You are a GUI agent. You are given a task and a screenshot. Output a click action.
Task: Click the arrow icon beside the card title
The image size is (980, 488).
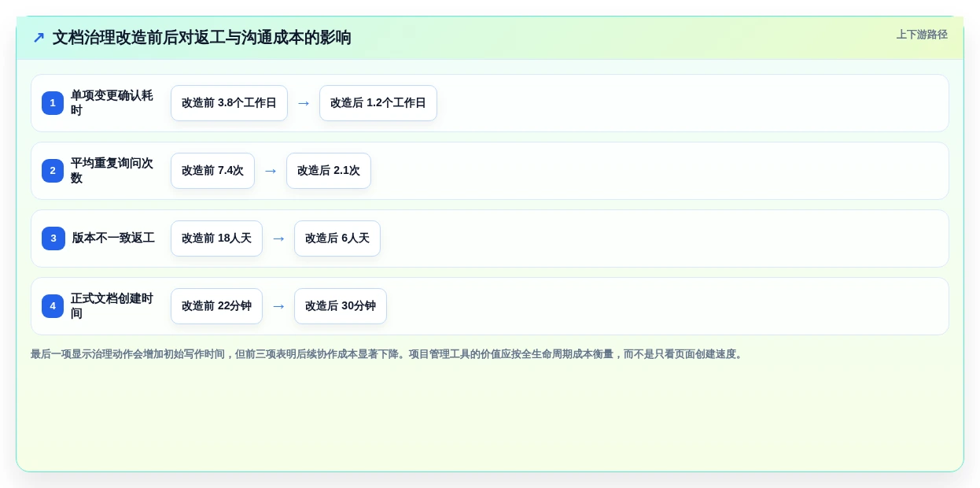tap(39, 38)
